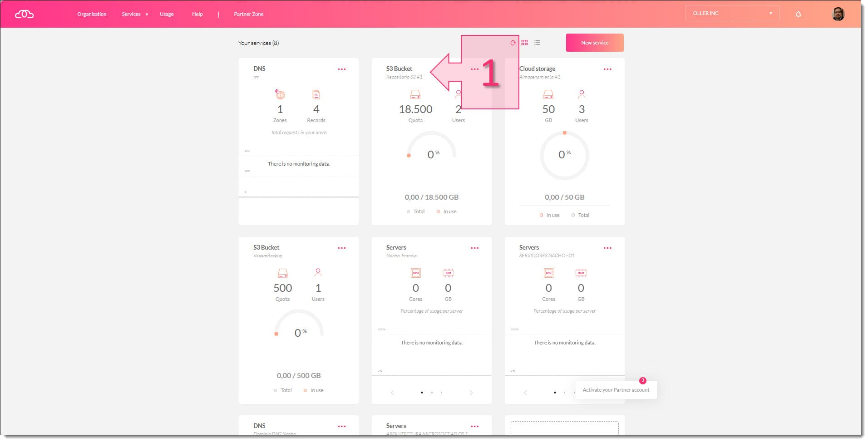
Task: Click the notification badge showing 3
Action: (x=642, y=381)
